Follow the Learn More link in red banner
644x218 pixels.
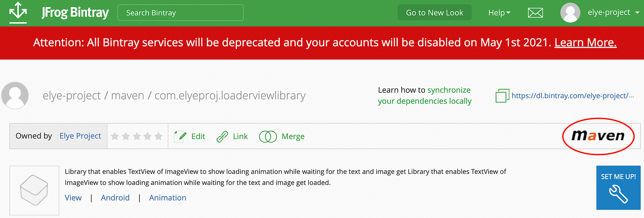pos(585,43)
